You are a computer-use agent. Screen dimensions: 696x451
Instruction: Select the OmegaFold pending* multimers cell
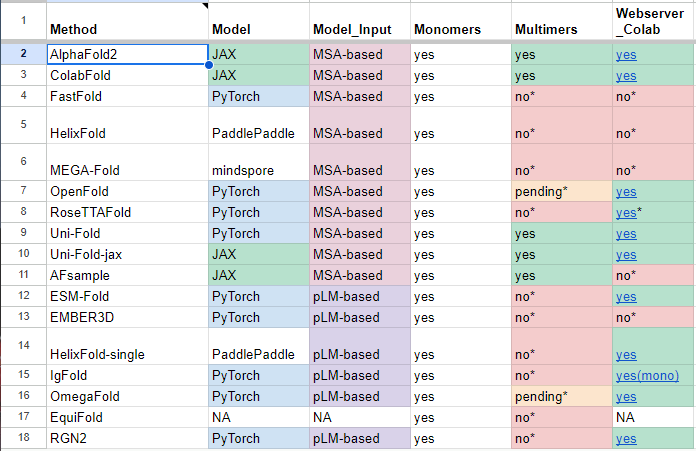[x=562, y=396]
